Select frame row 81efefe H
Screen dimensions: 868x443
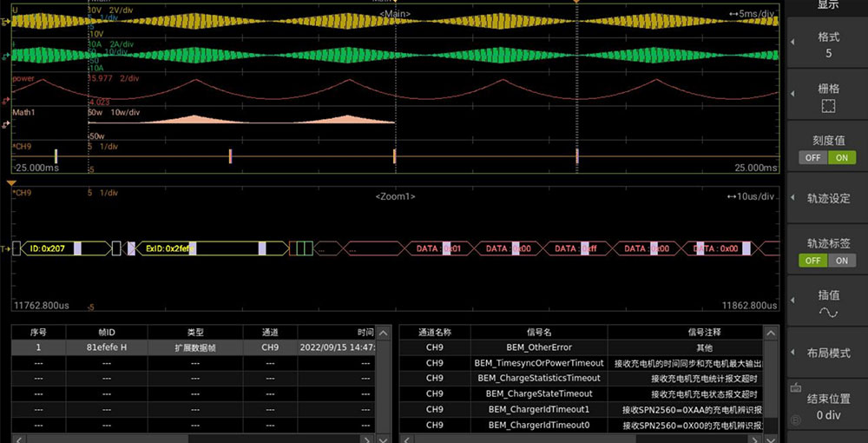106,347
